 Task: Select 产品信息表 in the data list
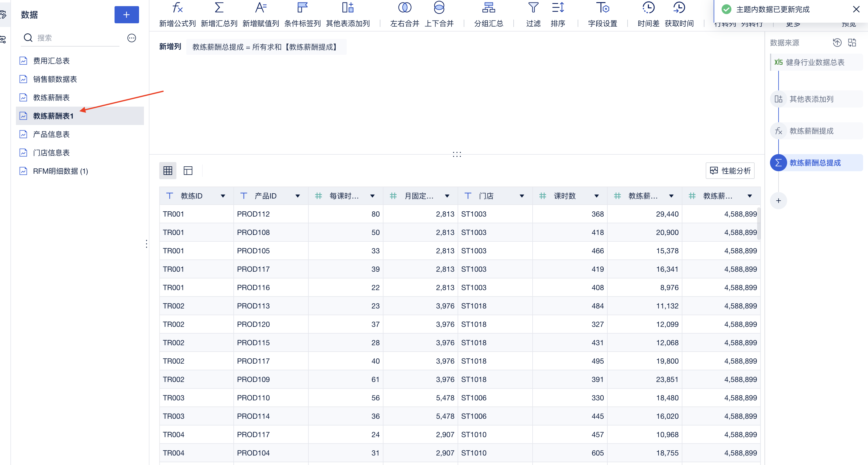tap(51, 134)
